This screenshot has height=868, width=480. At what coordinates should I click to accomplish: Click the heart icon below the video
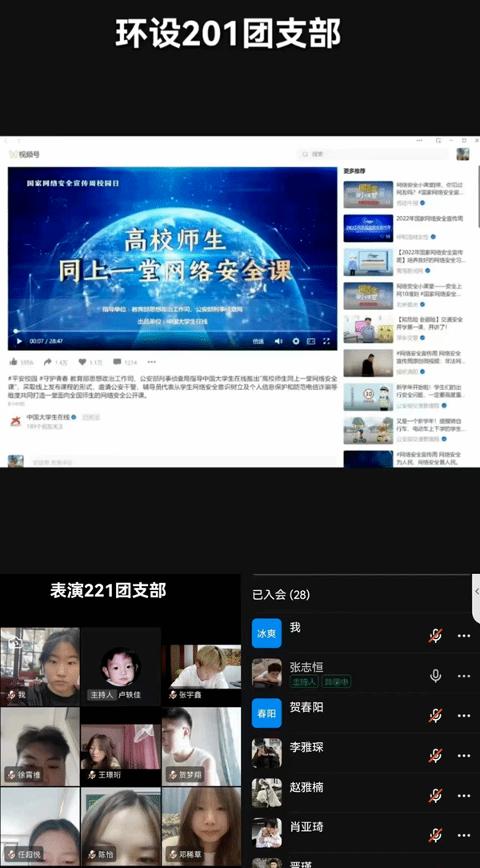coord(82,362)
